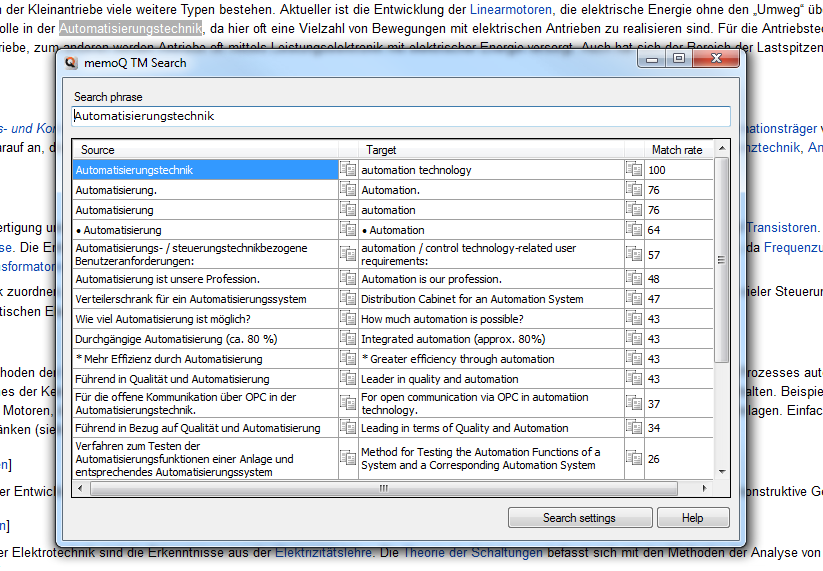The width and height of the screenshot is (823, 571).
Task: Click target icon for 'Greater efficiency' row
Action: 634,358
